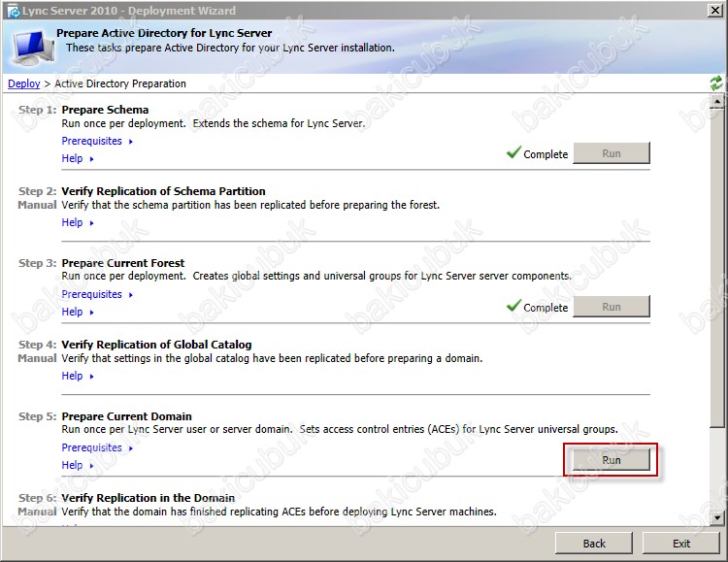Click the green refresh icon
Screen dimensions: 728x562
point(716,83)
